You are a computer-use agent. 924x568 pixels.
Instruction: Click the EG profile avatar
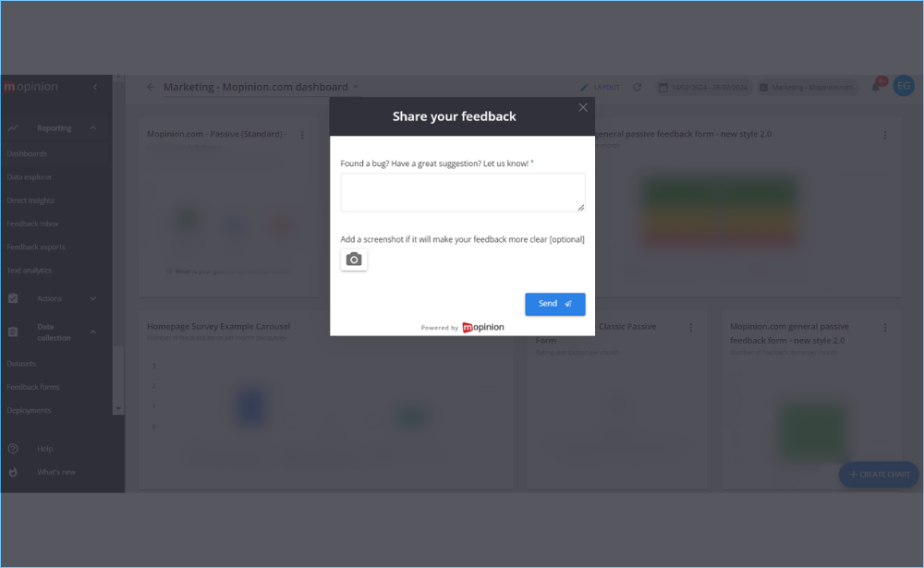coord(903,85)
